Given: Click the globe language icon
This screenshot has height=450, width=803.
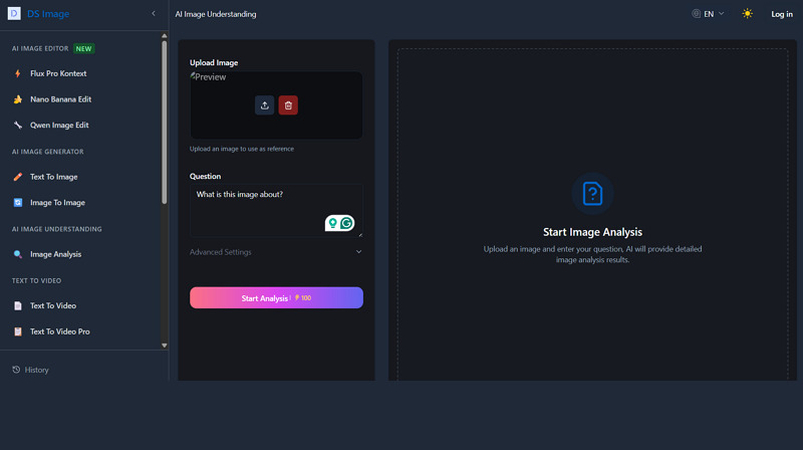Looking at the screenshot, I should point(696,14).
